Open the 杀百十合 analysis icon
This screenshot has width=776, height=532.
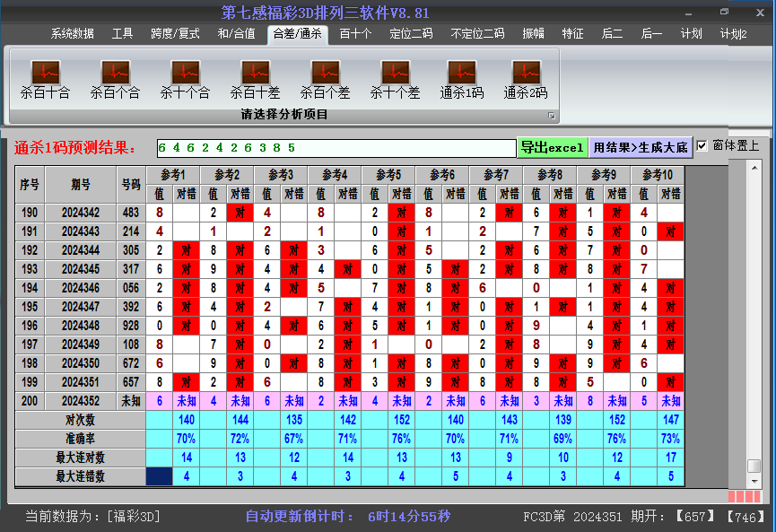pos(46,80)
